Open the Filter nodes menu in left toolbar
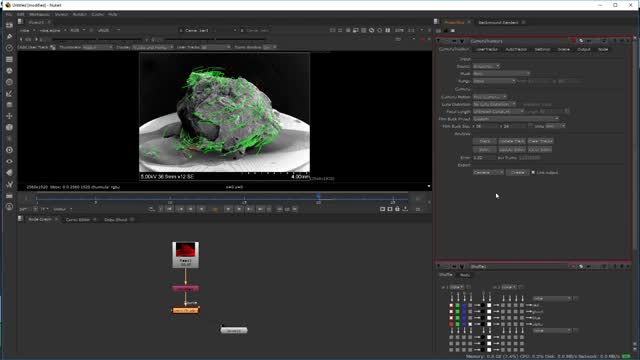Image resolution: width=640 pixels, height=360 pixels. 9,82
